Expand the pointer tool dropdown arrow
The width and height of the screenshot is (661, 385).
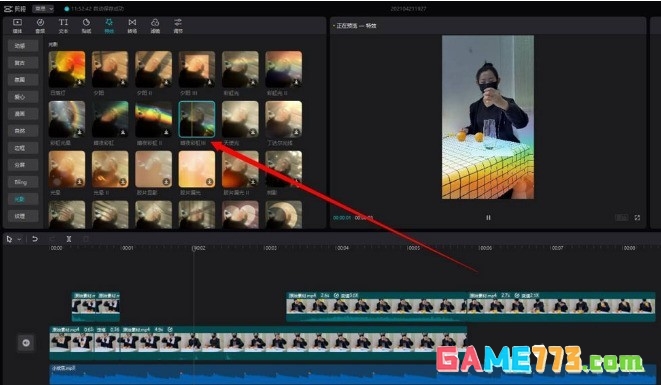click(x=19, y=240)
